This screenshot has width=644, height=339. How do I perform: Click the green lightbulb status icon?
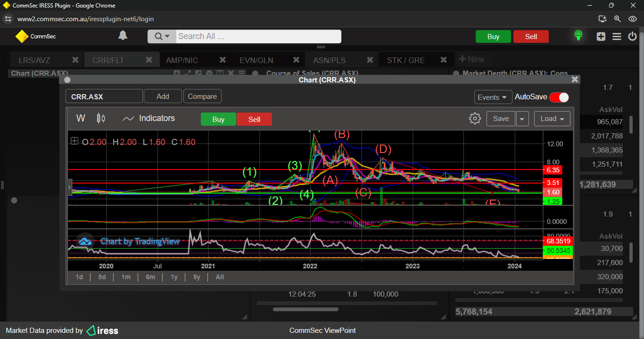[578, 36]
